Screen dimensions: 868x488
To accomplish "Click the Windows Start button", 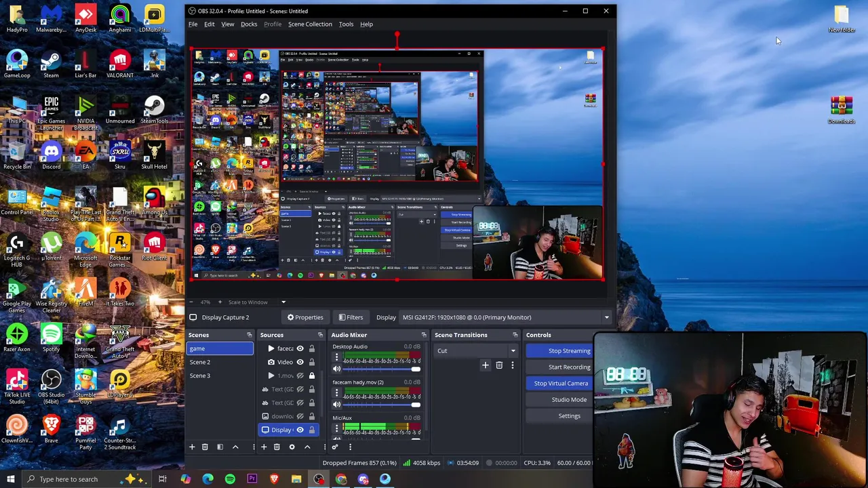I will point(11,479).
